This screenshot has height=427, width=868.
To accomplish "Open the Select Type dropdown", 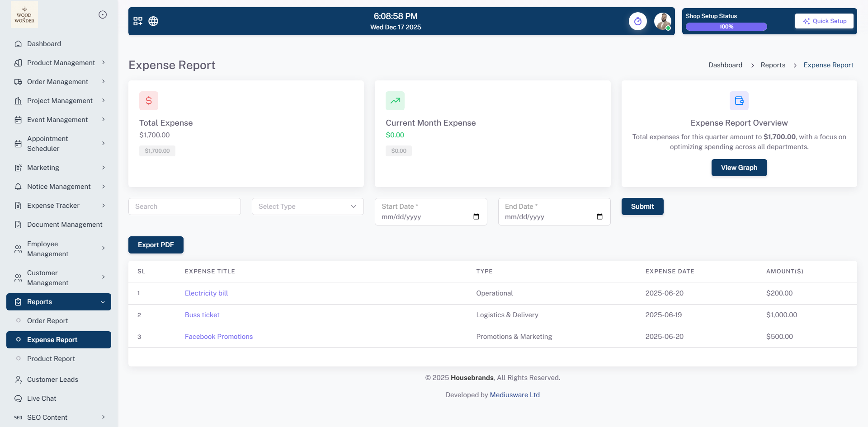I will point(307,206).
